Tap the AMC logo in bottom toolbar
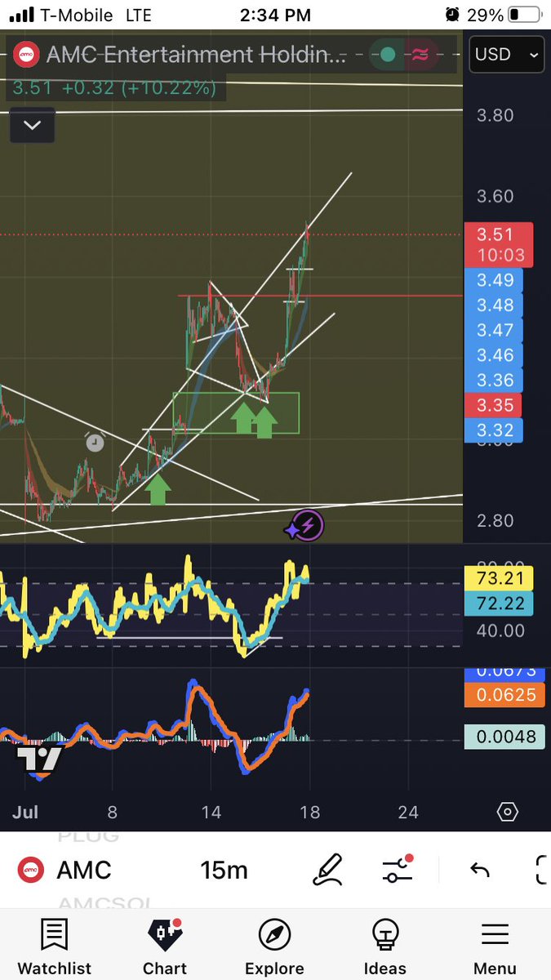 pos(30,870)
